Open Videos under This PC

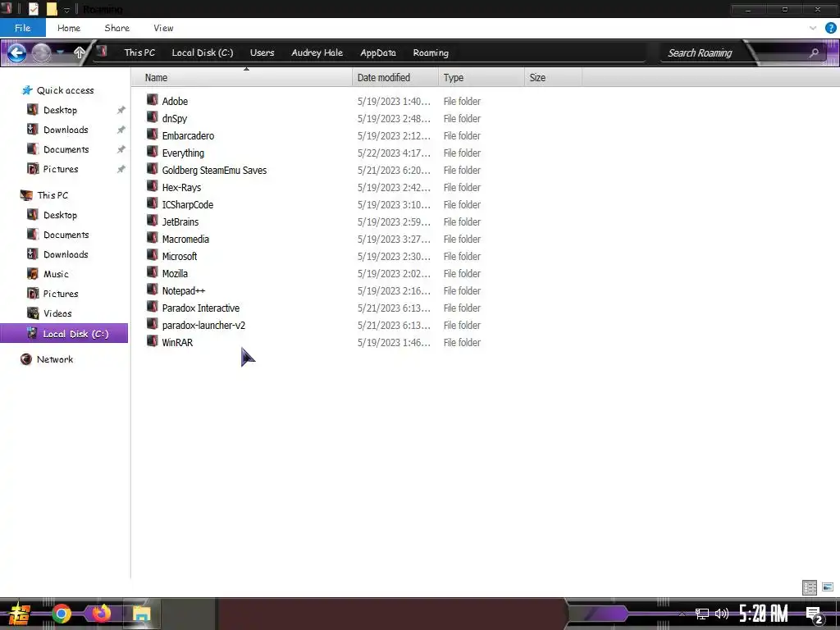tap(57, 313)
